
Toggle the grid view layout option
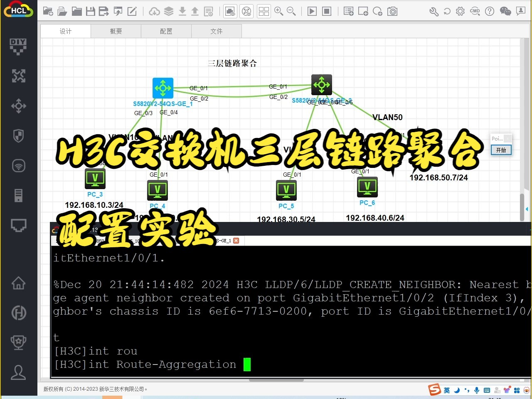[x=264, y=11]
